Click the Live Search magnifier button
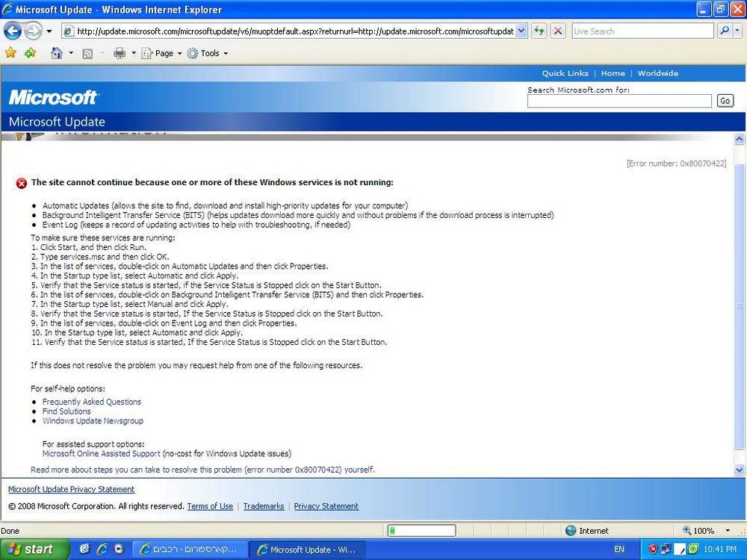This screenshot has width=747, height=560. (725, 31)
